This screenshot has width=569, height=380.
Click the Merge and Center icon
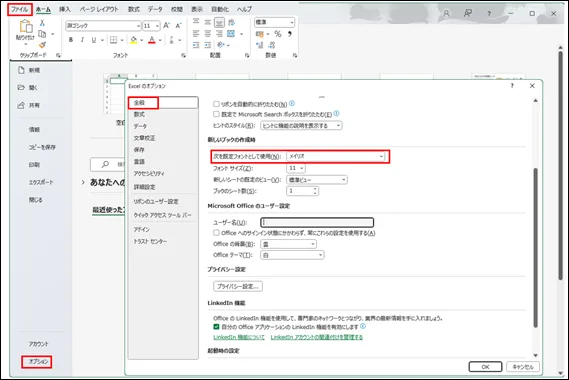[x=231, y=34]
